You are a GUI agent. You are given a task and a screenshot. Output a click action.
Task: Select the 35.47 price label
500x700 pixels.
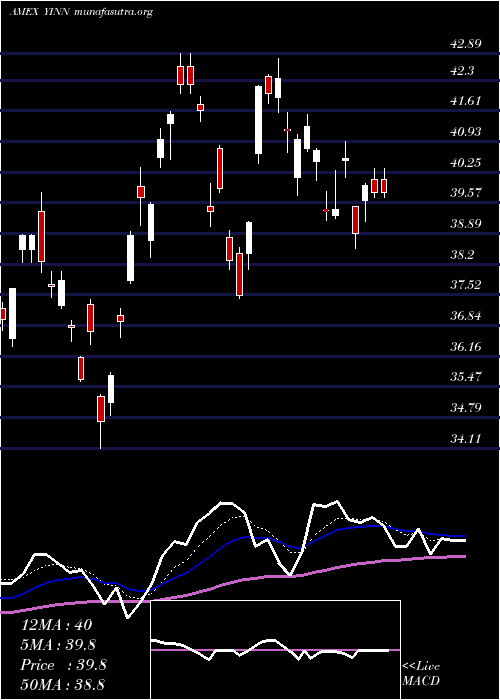pyautogui.click(x=466, y=377)
